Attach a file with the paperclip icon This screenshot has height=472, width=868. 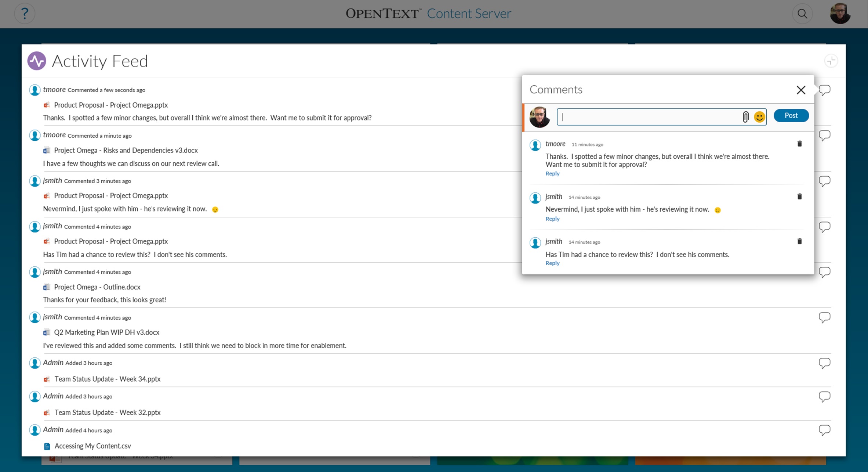click(x=745, y=117)
